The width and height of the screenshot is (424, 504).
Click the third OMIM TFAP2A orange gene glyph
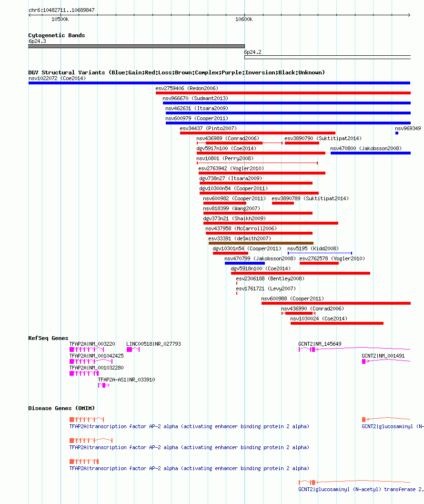(84, 461)
